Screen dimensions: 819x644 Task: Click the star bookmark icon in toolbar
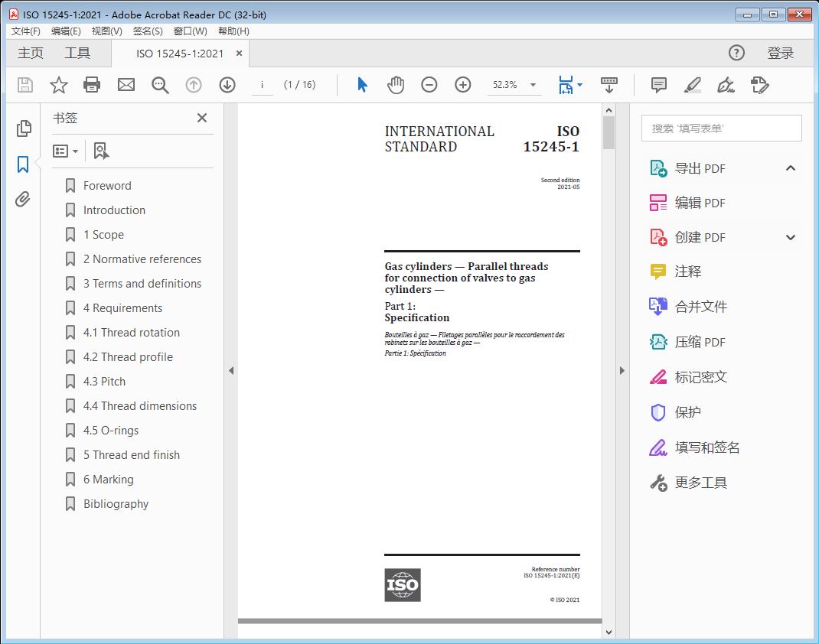click(x=58, y=85)
